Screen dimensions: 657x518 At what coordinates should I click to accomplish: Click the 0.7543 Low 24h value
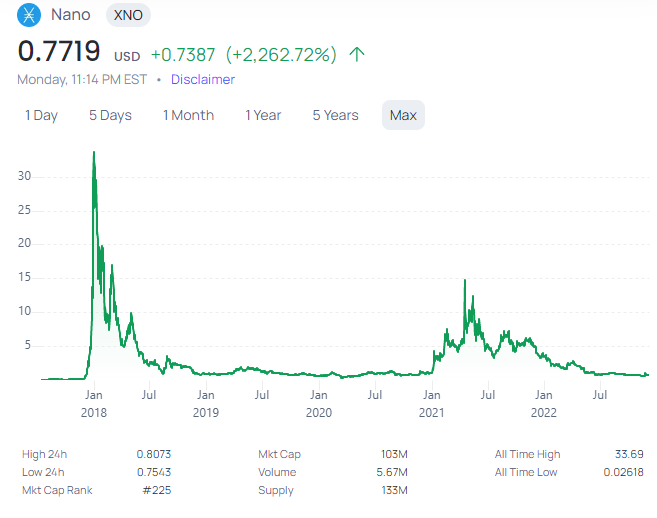[154, 472]
